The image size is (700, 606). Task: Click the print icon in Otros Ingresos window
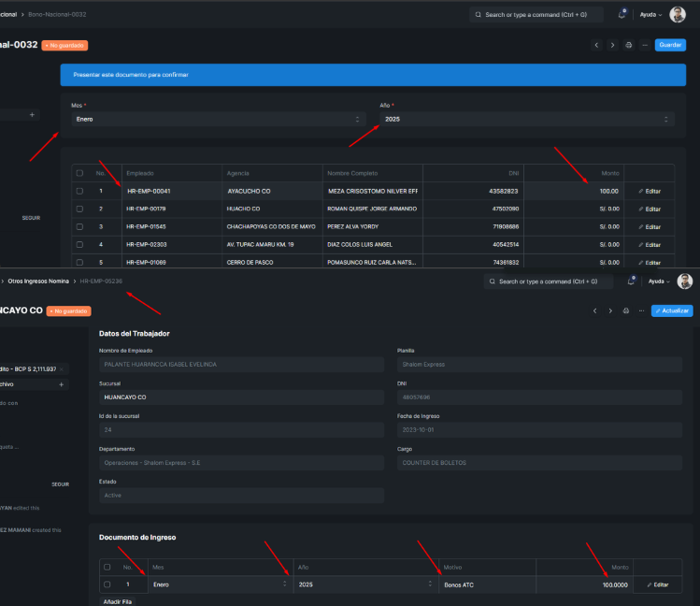[x=626, y=310]
